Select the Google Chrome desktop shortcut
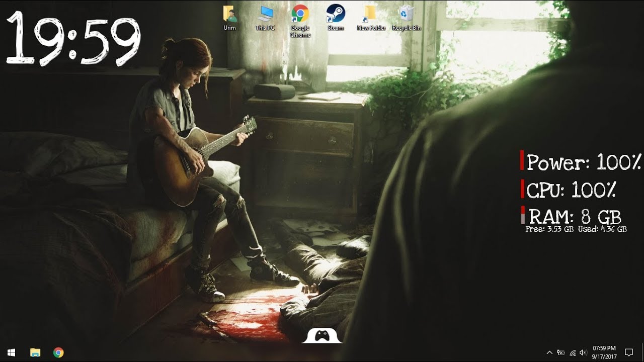This screenshot has width=644, height=362. [300, 22]
